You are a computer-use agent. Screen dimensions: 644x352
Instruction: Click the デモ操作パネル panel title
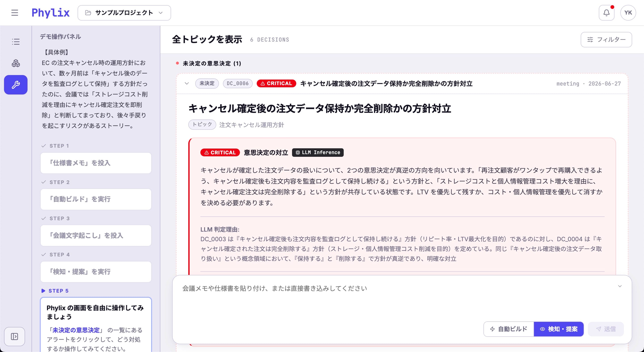(60, 37)
